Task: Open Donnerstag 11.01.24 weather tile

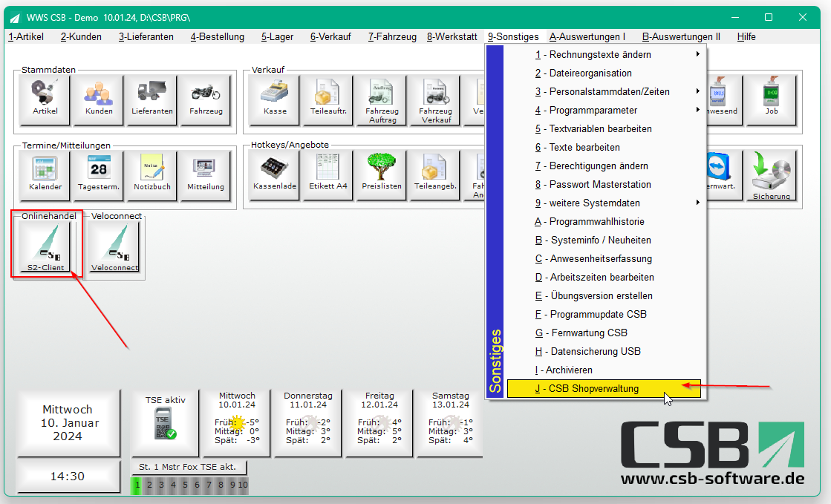Action: (x=308, y=423)
